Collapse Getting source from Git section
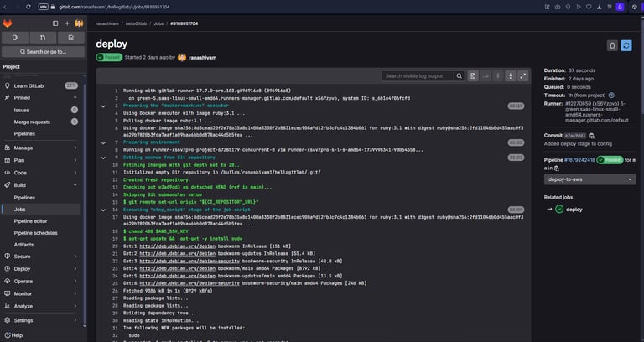 pos(103,158)
